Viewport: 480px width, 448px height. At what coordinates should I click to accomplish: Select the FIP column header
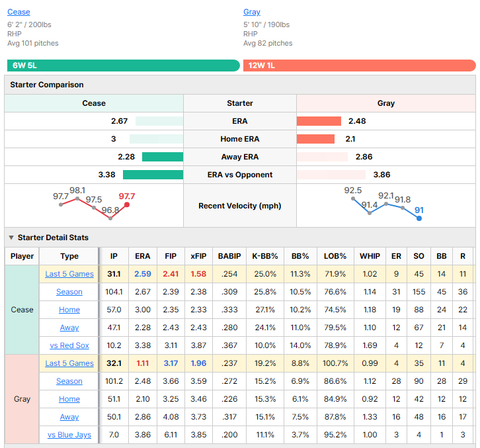[x=171, y=256]
